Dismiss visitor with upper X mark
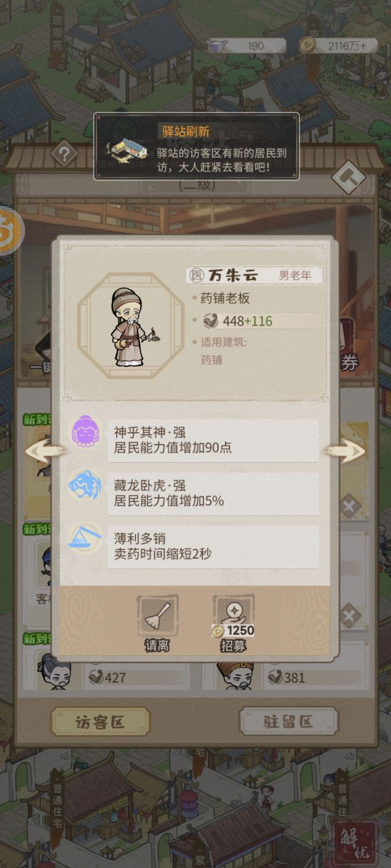The image size is (391, 868). [x=350, y=508]
